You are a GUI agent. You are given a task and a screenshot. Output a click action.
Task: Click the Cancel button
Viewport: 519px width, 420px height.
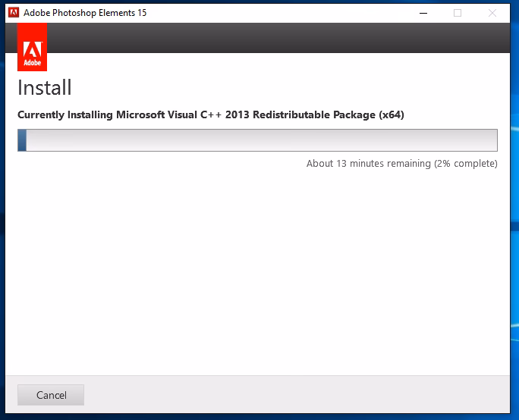click(51, 395)
